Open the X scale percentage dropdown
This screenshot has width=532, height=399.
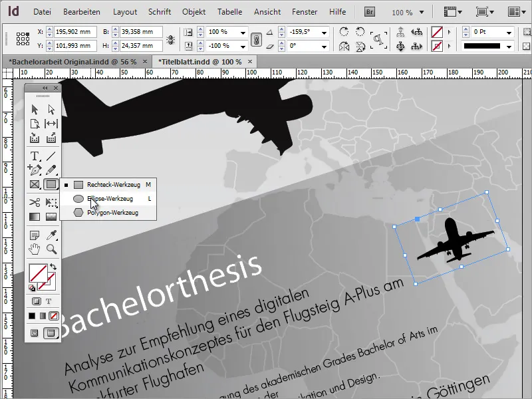point(243,33)
